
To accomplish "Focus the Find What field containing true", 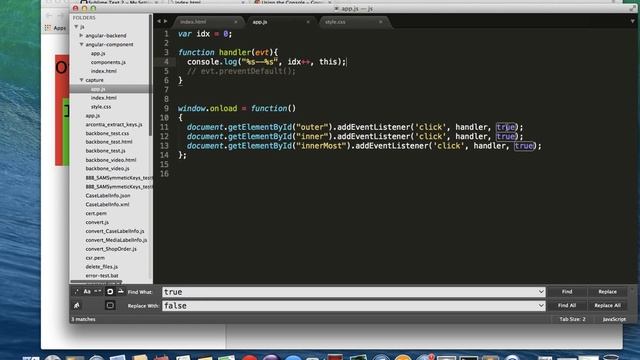I will [x=353, y=292].
